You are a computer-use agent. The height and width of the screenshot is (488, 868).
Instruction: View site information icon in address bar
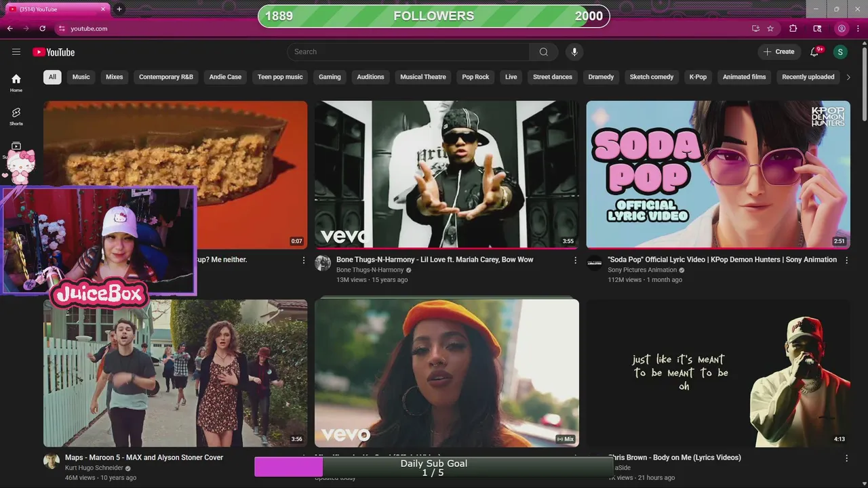[x=62, y=28]
